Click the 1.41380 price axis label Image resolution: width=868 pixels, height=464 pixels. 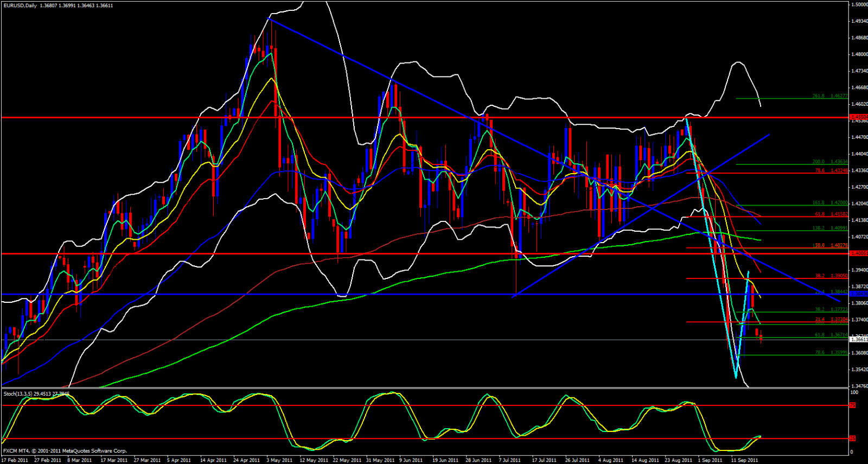coord(859,220)
